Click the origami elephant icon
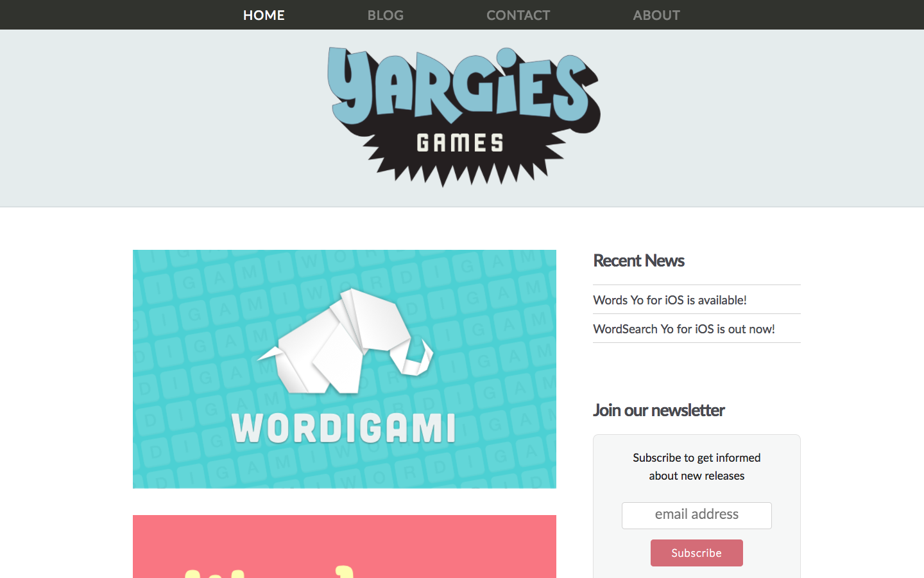 coord(346,341)
